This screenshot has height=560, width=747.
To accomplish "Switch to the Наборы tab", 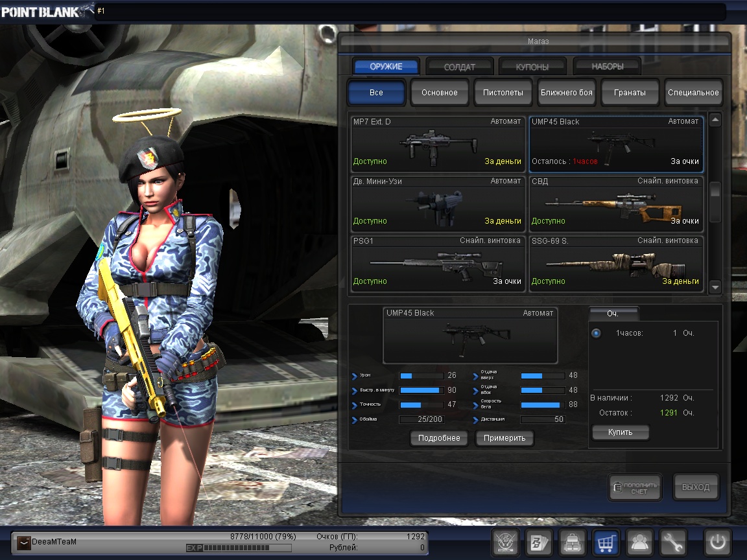I will click(x=608, y=67).
